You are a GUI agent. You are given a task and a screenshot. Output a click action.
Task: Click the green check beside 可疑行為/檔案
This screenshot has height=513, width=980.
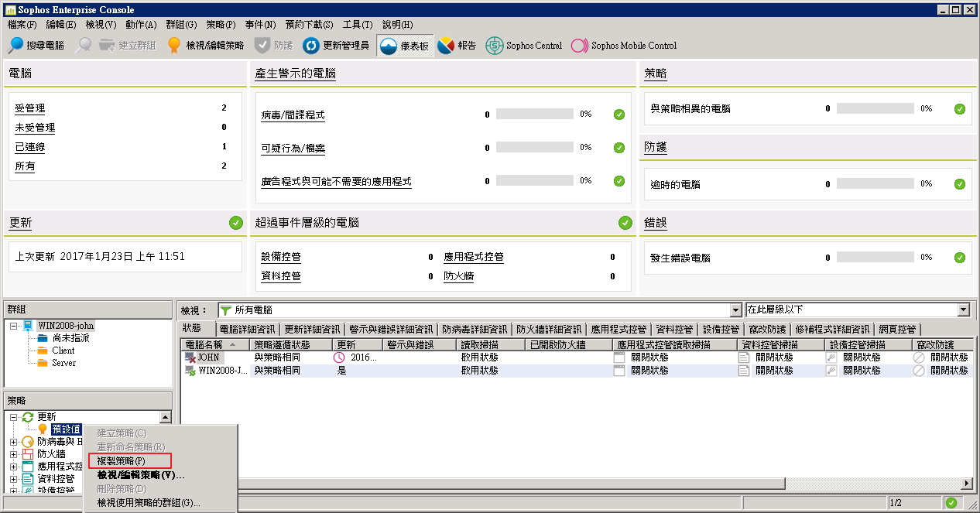click(x=618, y=148)
